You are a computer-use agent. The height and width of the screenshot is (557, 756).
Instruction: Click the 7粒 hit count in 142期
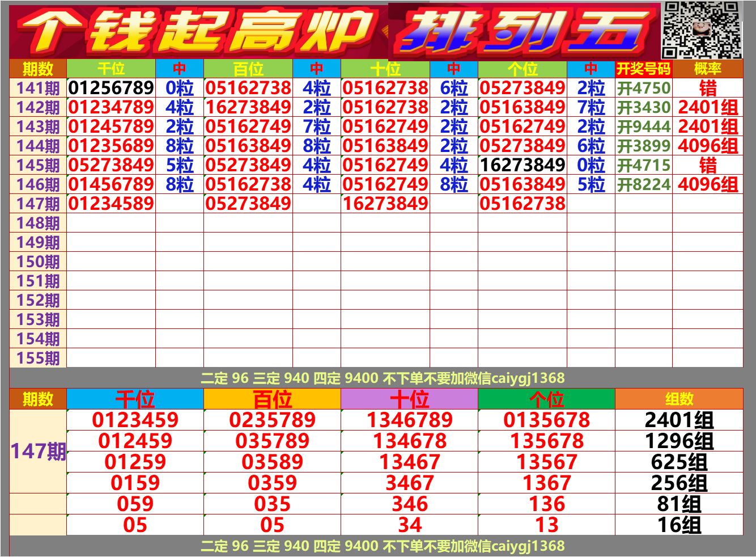(x=591, y=107)
